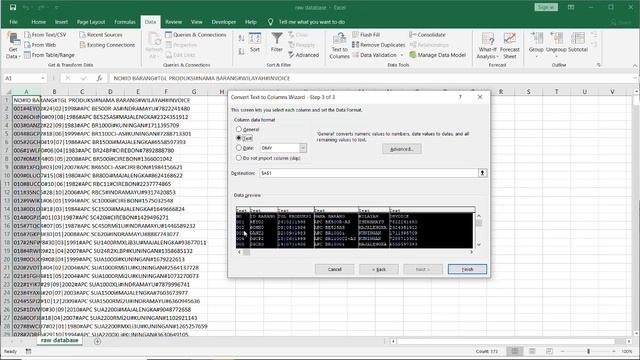Image resolution: width=640 pixels, height=360 pixels.
Task: Open the Formulas tab
Action: click(124, 22)
